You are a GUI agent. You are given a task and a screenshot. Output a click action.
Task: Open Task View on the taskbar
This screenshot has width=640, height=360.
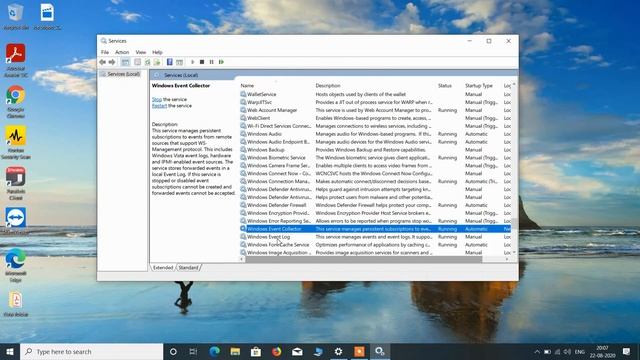pyautogui.click(x=193, y=351)
